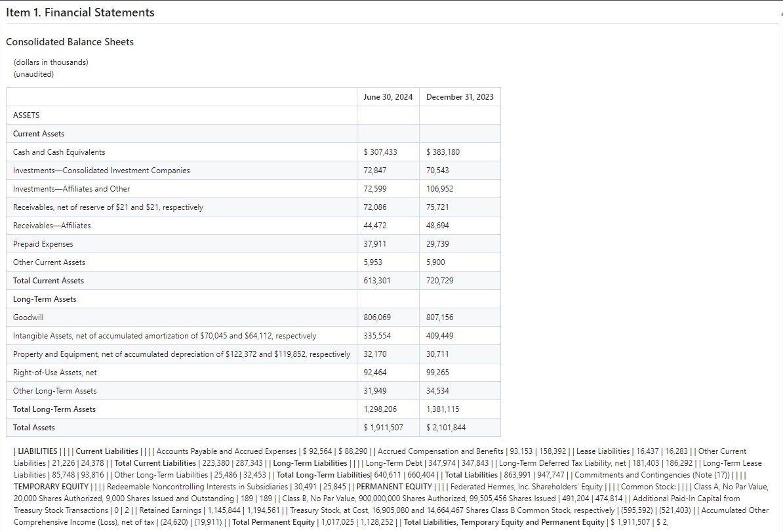Click the 613,301 Total Current Assets value
This screenshot has width=783, height=532.
click(376, 281)
